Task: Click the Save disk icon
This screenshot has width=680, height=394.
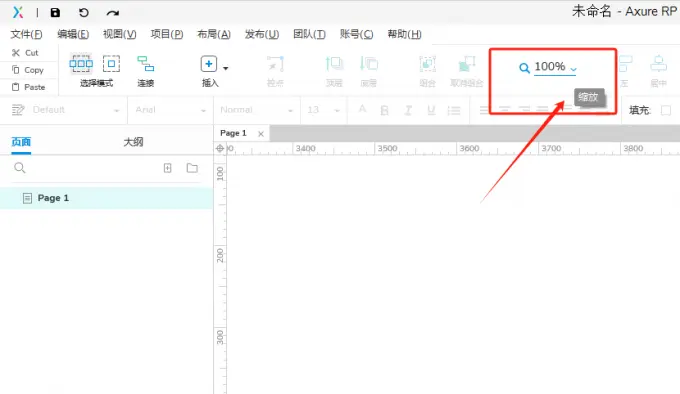Action: pos(55,13)
